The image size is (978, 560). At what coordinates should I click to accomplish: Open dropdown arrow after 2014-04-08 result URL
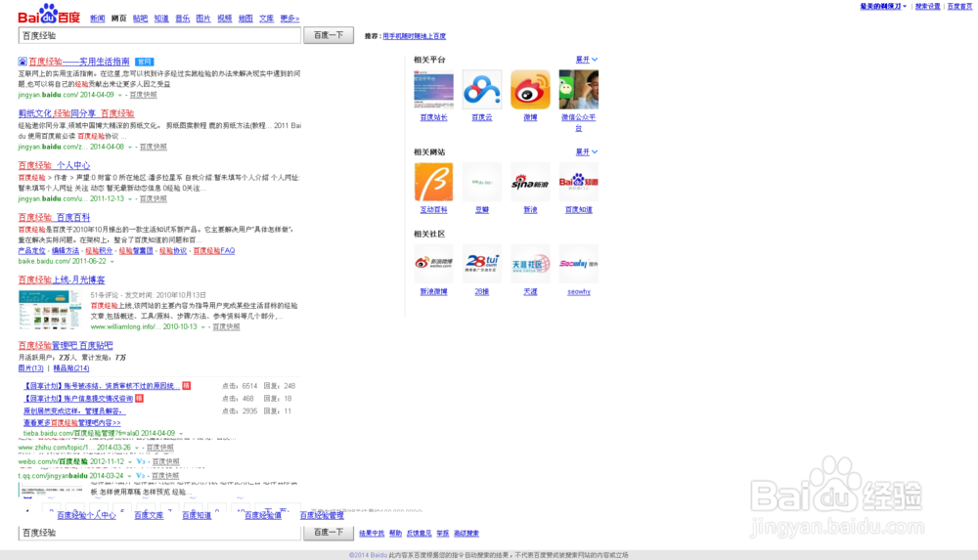point(130,148)
